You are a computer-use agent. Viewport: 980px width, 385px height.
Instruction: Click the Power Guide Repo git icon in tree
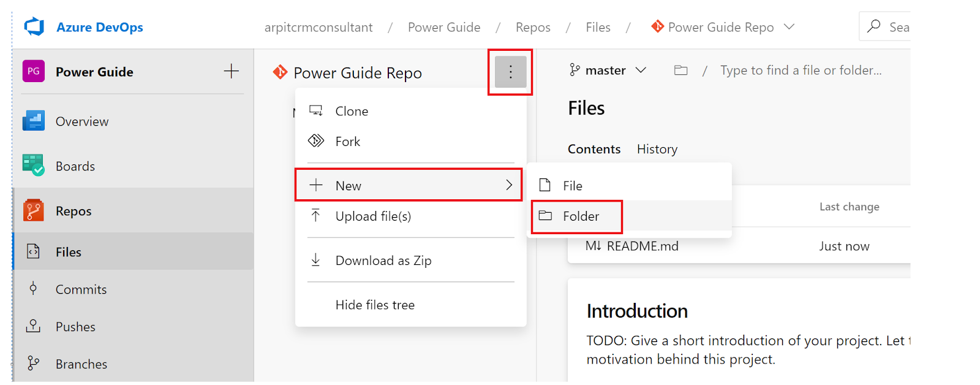(x=280, y=72)
